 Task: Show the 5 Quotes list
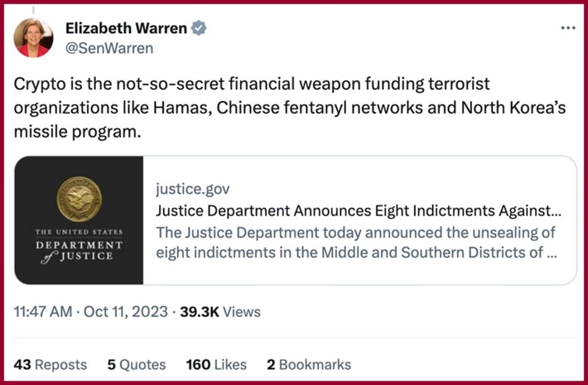pos(136,365)
